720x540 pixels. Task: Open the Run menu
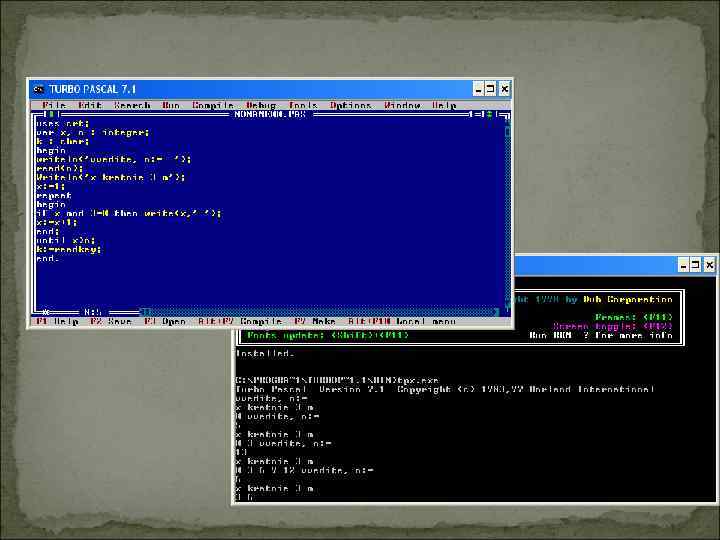tap(171, 105)
